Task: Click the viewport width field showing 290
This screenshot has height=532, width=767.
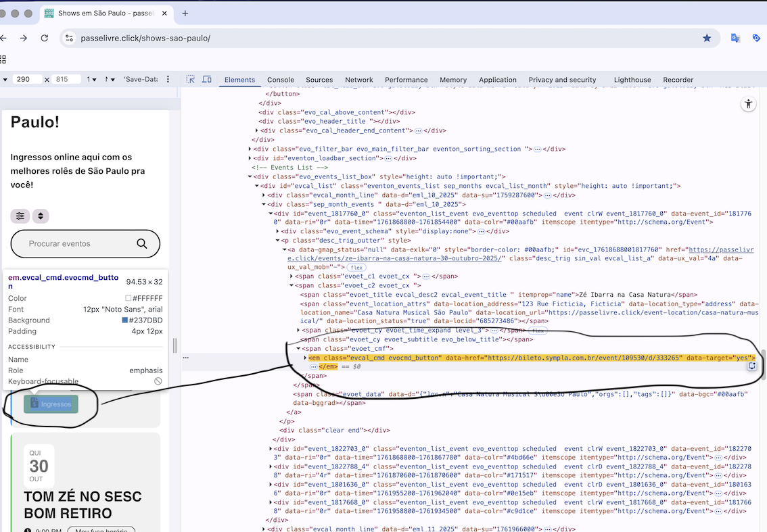Action: (27, 80)
